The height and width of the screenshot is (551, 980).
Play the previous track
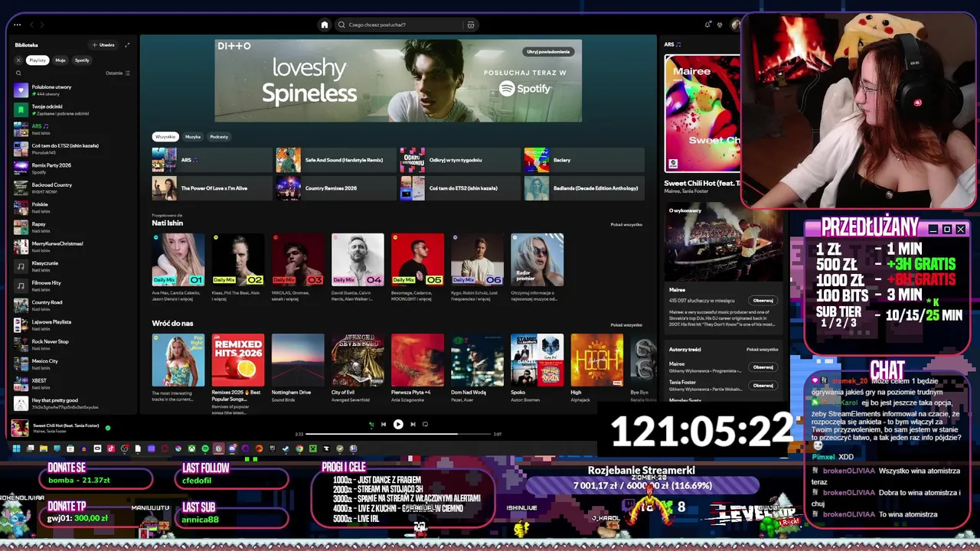[x=384, y=424]
